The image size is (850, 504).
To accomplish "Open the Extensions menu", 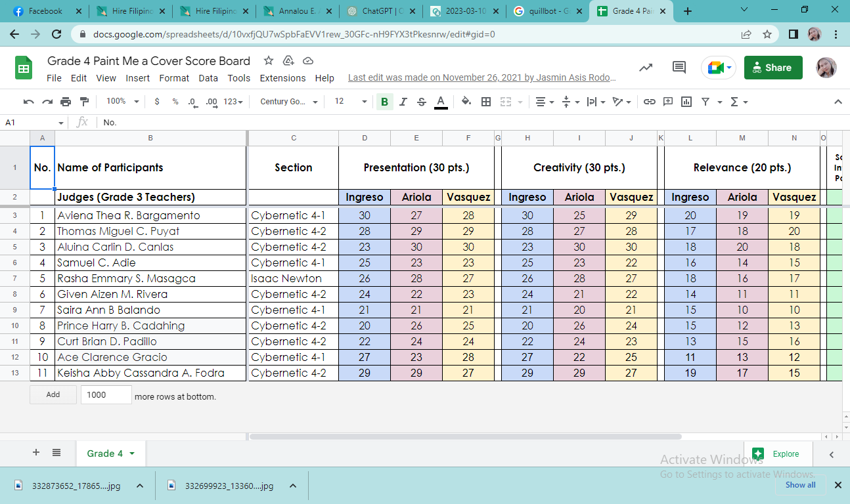I will (282, 77).
